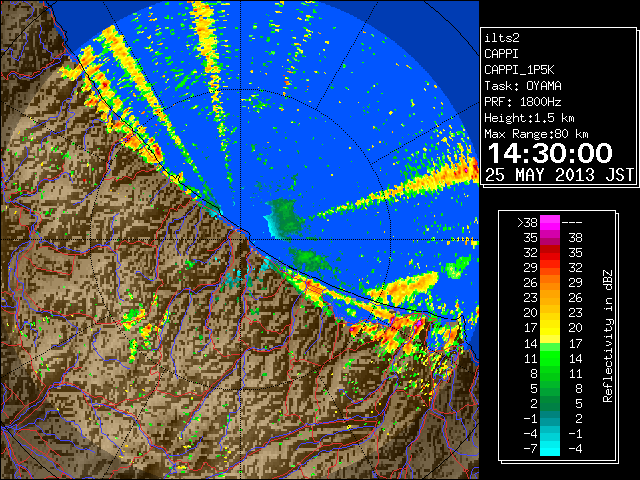Click the --- label beside magenta swatch

572,223
